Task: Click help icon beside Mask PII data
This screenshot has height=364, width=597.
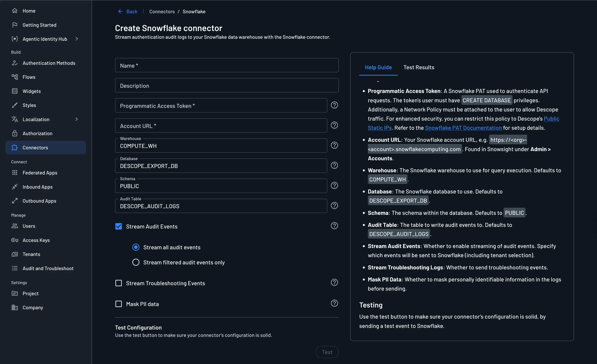Action: click(334, 303)
